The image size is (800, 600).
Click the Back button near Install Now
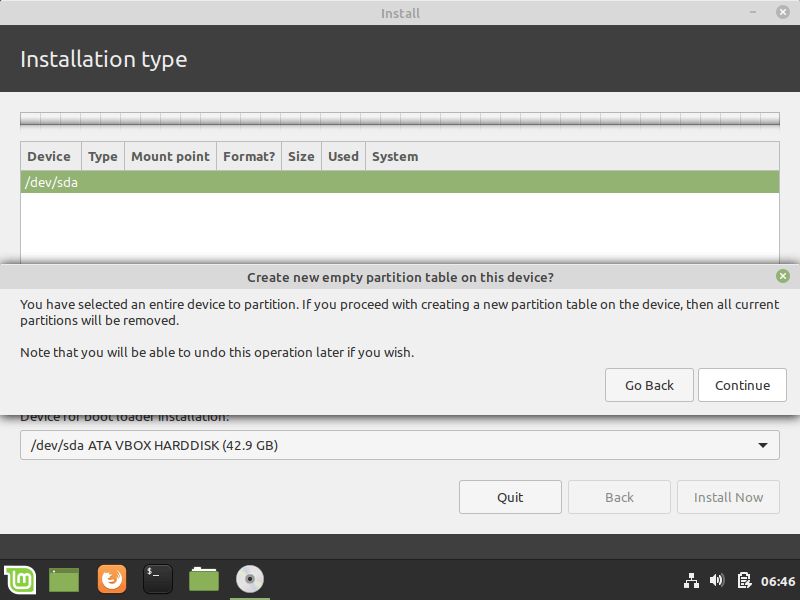619,497
